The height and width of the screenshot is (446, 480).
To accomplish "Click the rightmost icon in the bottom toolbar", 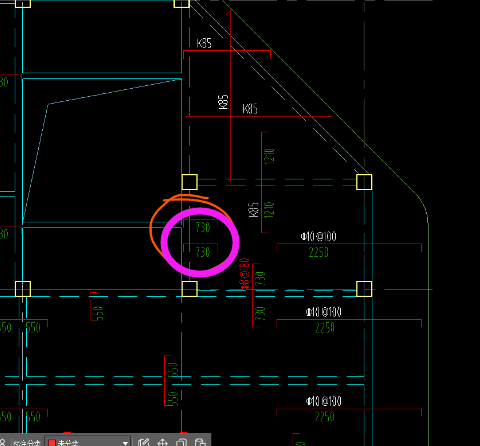I will point(200,443).
